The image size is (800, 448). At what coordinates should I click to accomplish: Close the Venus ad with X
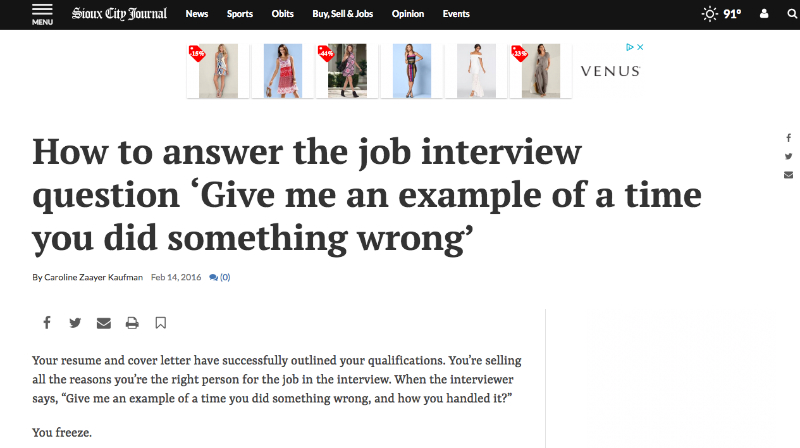(640, 47)
